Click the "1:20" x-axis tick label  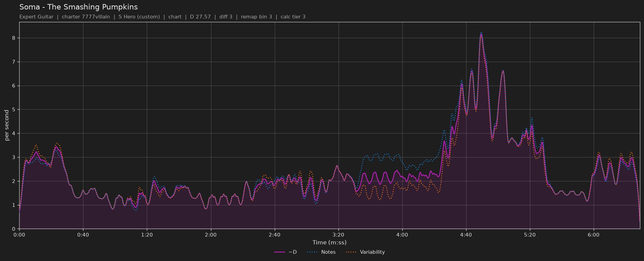147,235
